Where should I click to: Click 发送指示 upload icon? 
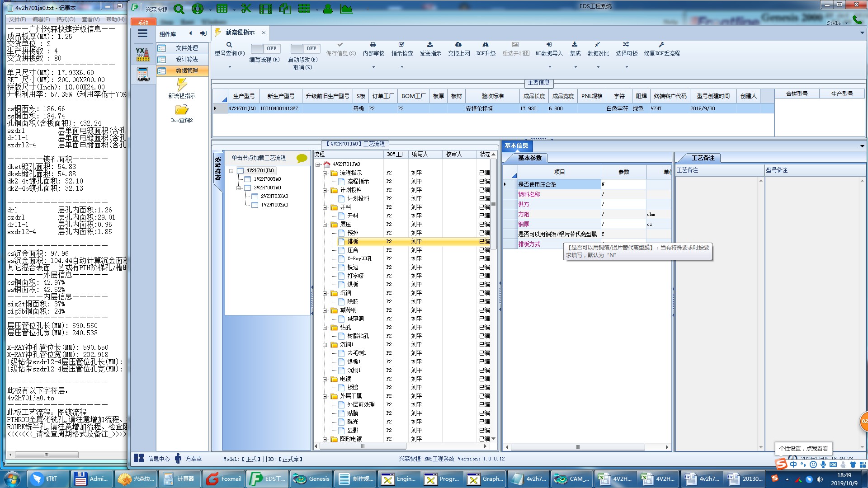(x=430, y=45)
